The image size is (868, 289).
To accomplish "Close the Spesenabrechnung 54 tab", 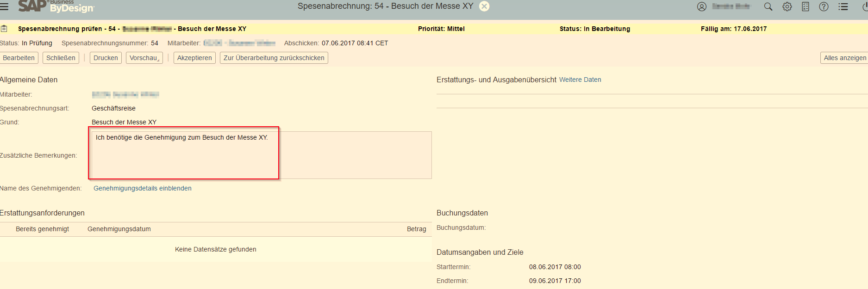I will click(x=484, y=6).
